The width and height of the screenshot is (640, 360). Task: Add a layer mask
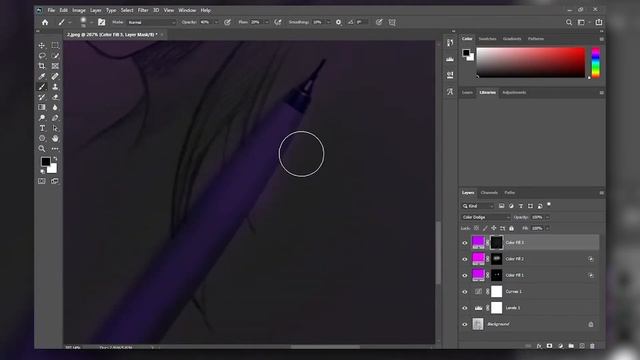point(549,346)
